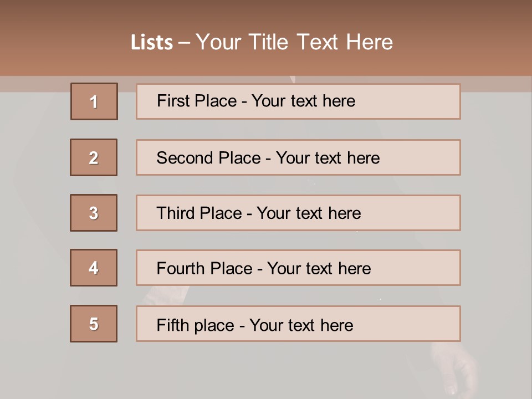This screenshot has height=399, width=532.
Task: Click the number 2 box
Action: (x=94, y=157)
